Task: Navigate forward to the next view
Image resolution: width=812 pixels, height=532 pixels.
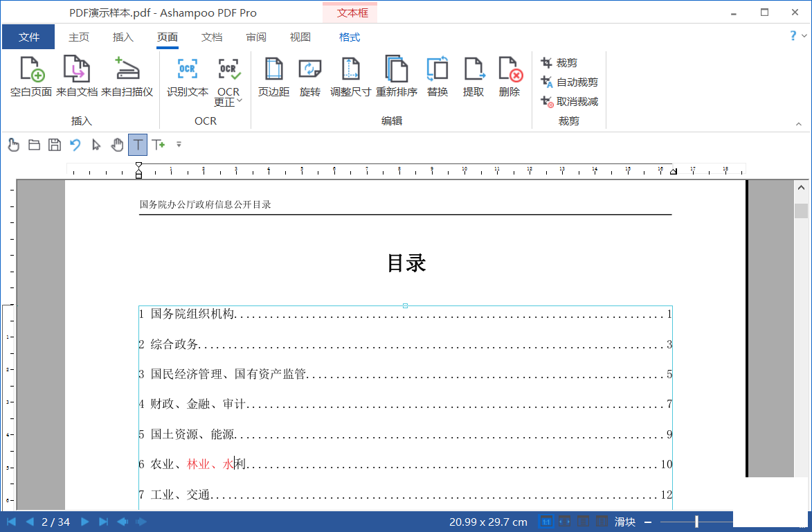Action: tap(141, 522)
